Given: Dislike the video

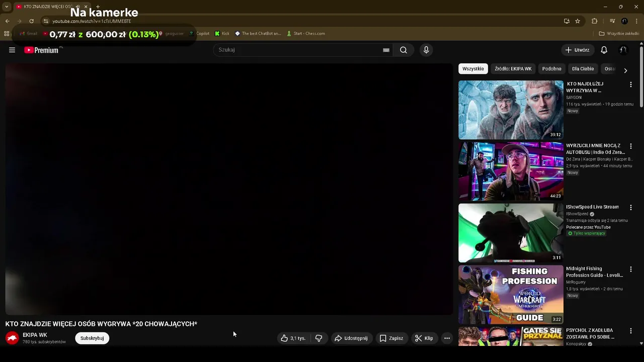Looking at the screenshot, I should tap(318, 338).
